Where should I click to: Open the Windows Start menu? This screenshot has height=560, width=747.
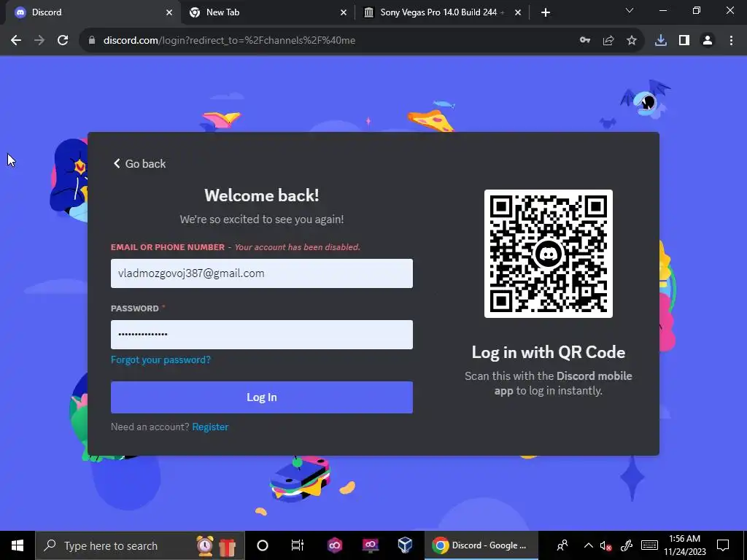pos(18,545)
